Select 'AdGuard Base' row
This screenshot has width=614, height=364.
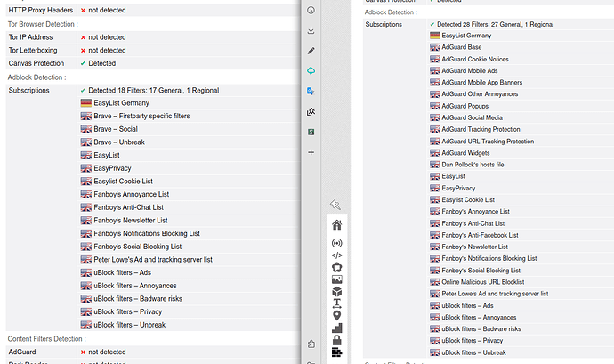pyautogui.click(x=461, y=47)
